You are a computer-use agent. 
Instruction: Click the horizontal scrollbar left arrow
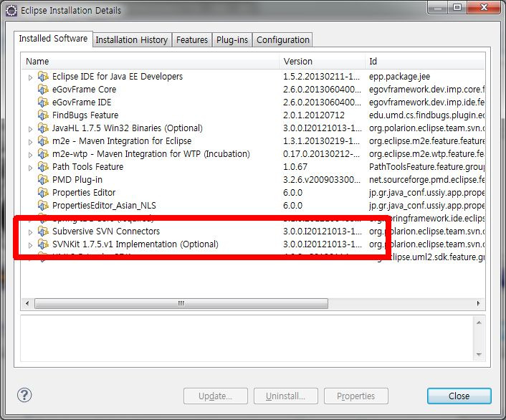(x=27, y=303)
